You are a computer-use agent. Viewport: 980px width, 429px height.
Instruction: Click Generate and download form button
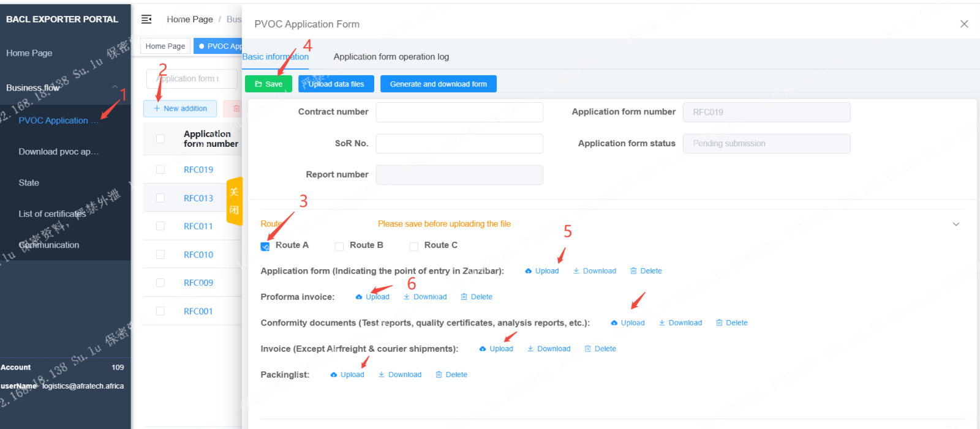click(x=438, y=84)
